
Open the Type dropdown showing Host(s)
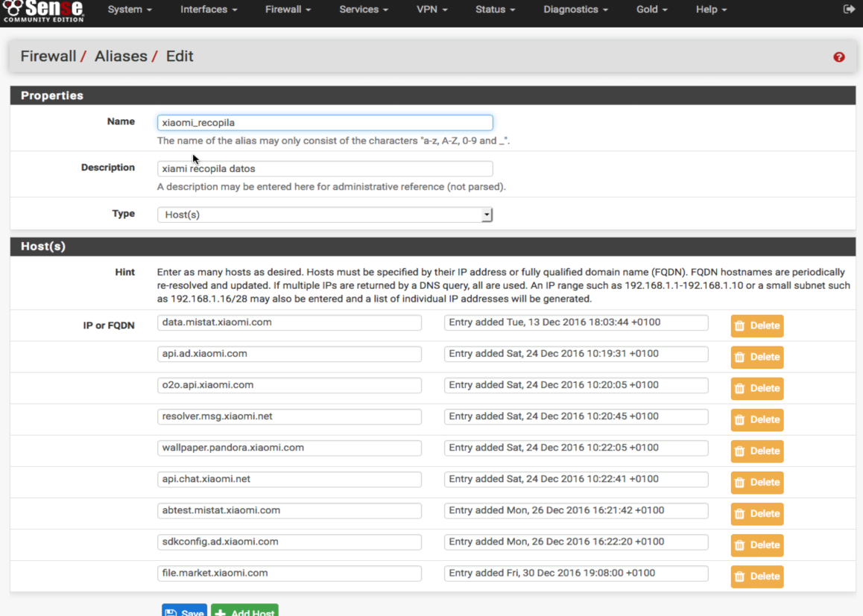[x=324, y=215]
